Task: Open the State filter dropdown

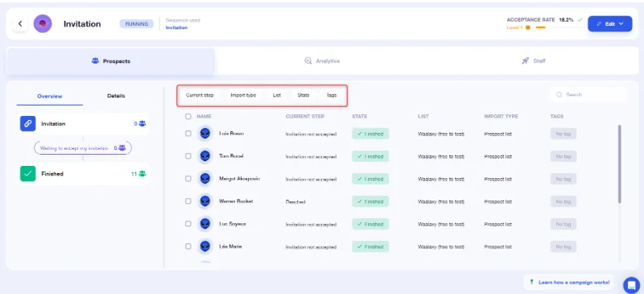Action: click(303, 95)
